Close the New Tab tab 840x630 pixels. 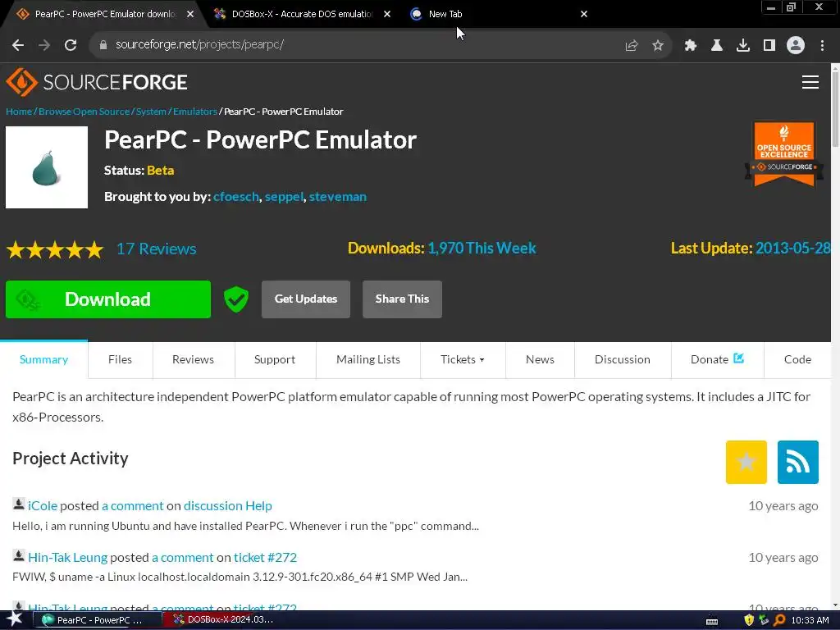[584, 14]
